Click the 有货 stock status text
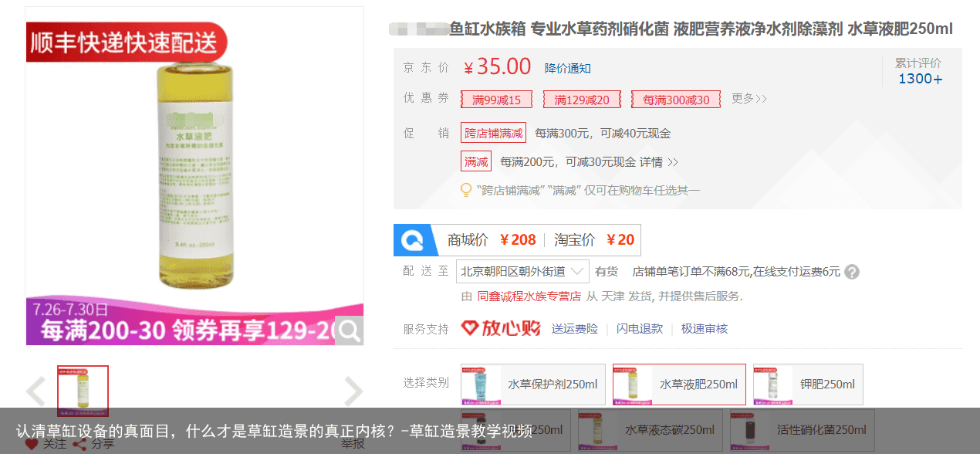The height and width of the screenshot is (454, 980). 607,272
